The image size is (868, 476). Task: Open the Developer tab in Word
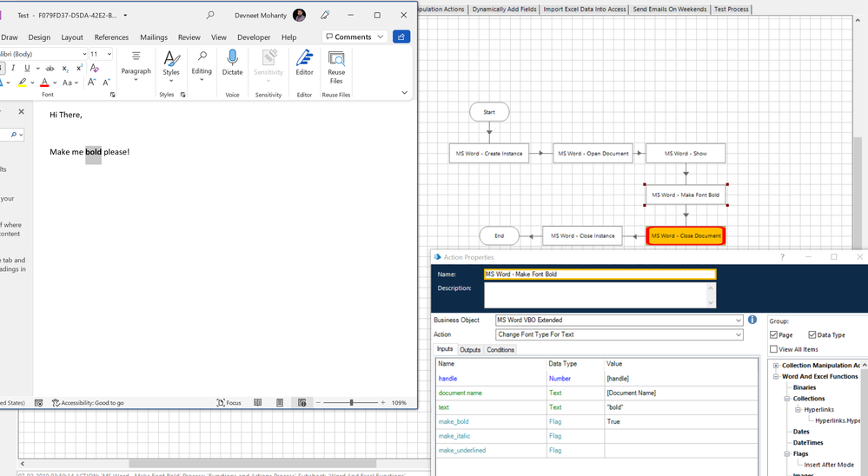(x=254, y=37)
